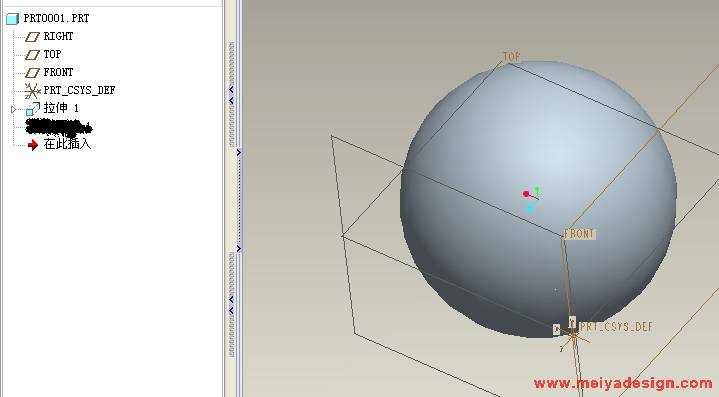This screenshot has height=397, width=719.
Task: Click the PRT0001.PRT part cube icon
Action: click(x=12, y=19)
